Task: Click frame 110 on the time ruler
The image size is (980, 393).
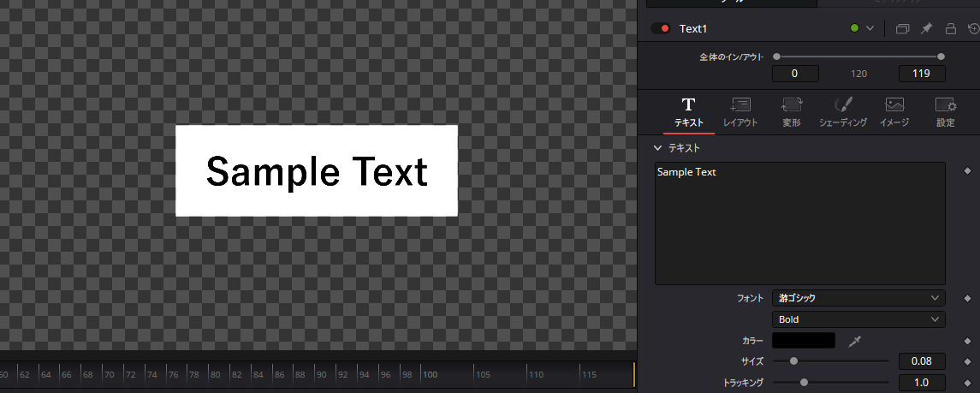Action: [x=537, y=375]
